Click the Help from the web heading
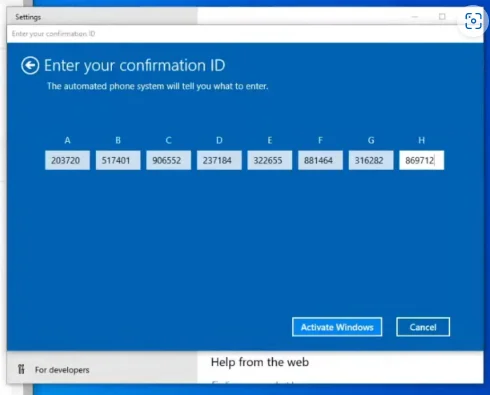 (260, 362)
